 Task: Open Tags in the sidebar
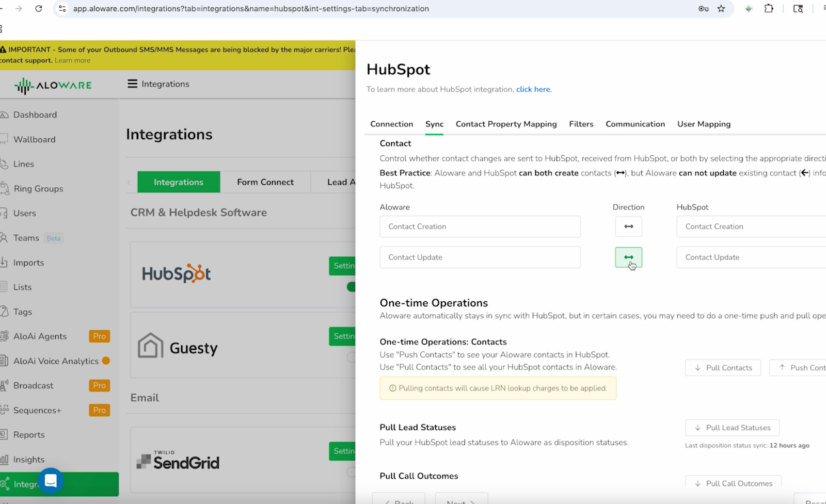click(23, 312)
